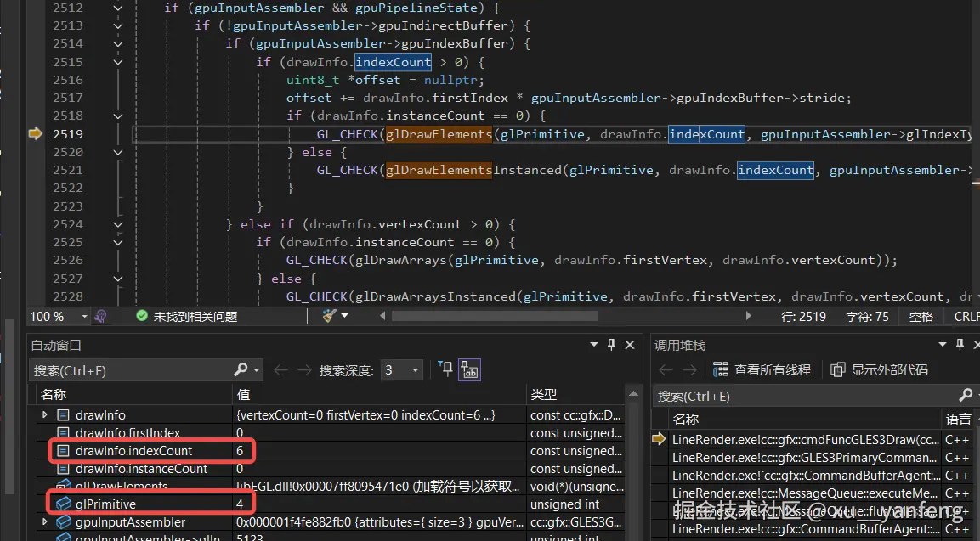Collapse the fold at line 2518

coord(117,116)
